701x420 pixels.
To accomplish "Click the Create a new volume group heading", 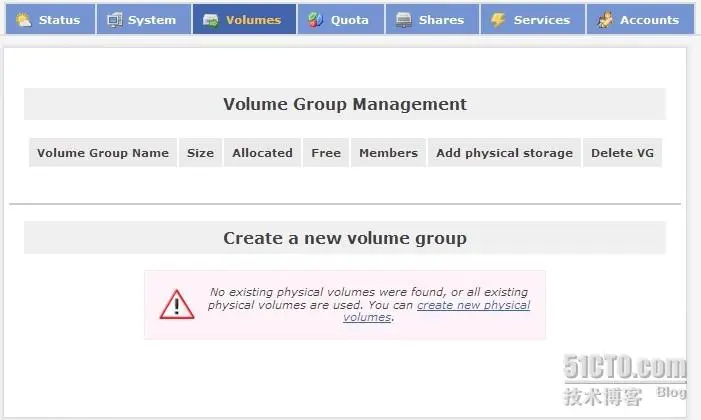I will [345, 238].
